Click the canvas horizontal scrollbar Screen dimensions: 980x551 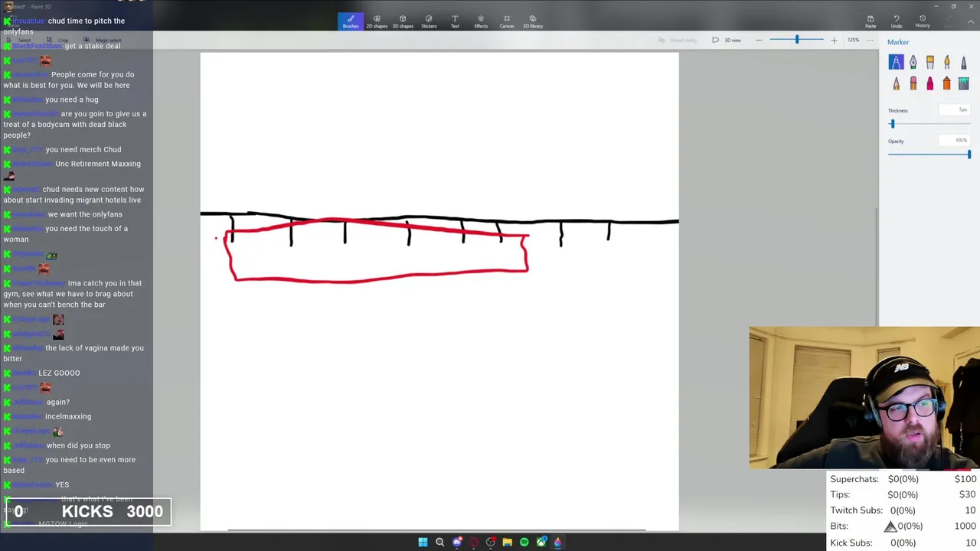click(436, 530)
